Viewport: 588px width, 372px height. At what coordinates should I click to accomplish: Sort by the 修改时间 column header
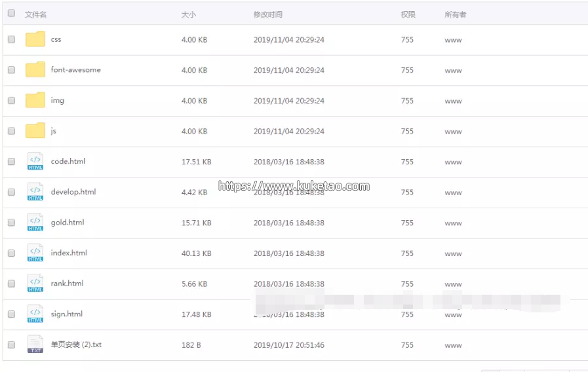[x=268, y=14]
